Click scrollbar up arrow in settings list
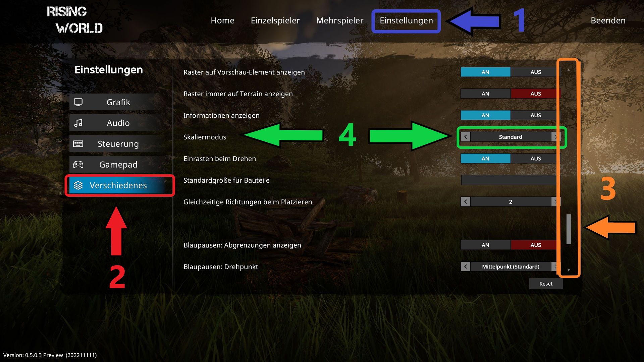 [x=569, y=70]
